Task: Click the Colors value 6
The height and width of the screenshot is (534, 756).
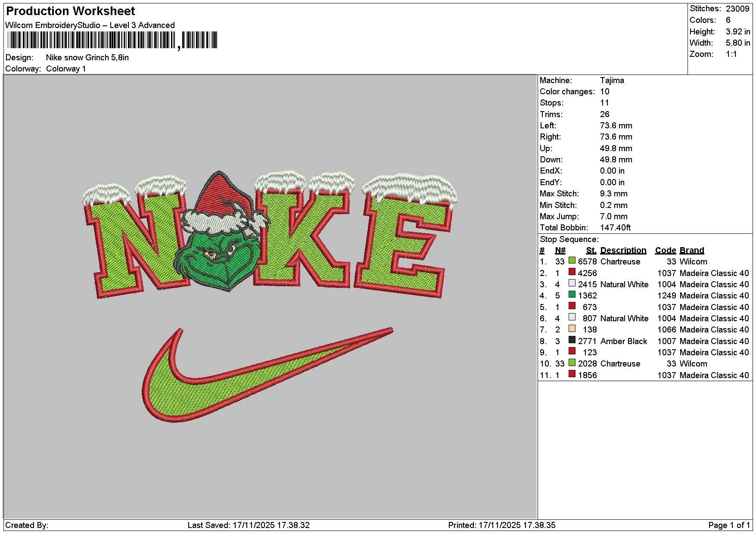Action: [728, 20]
